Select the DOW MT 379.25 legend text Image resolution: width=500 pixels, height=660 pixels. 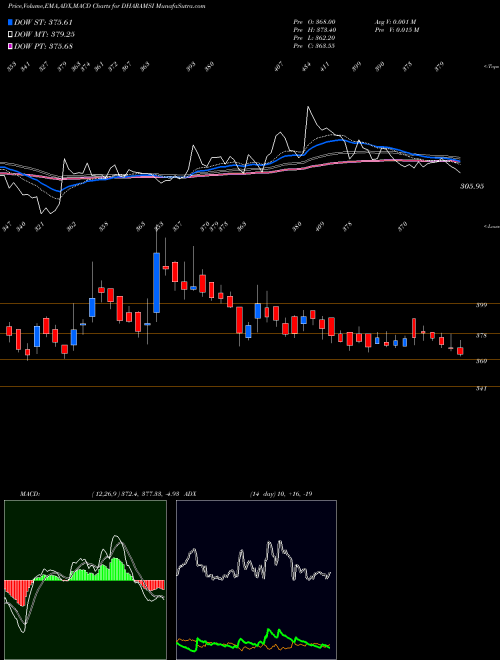(45, 35)
